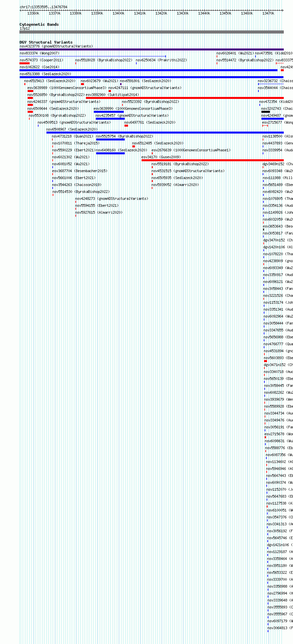Image resolution: width=293 pixels, height=644 pixels.
Task: Select variant nsv833374 (Wong2007)
Action: (x=40, y=53)
